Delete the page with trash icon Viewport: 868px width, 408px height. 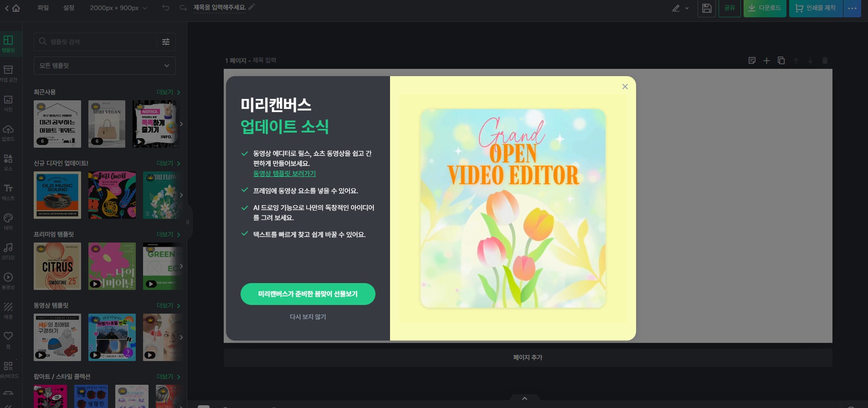pyautogui.click(x=825, y=61)
